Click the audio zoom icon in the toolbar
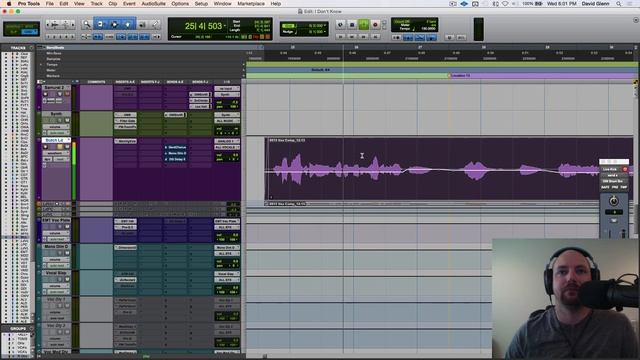This screenshot has height=360, width=640. 55,25
